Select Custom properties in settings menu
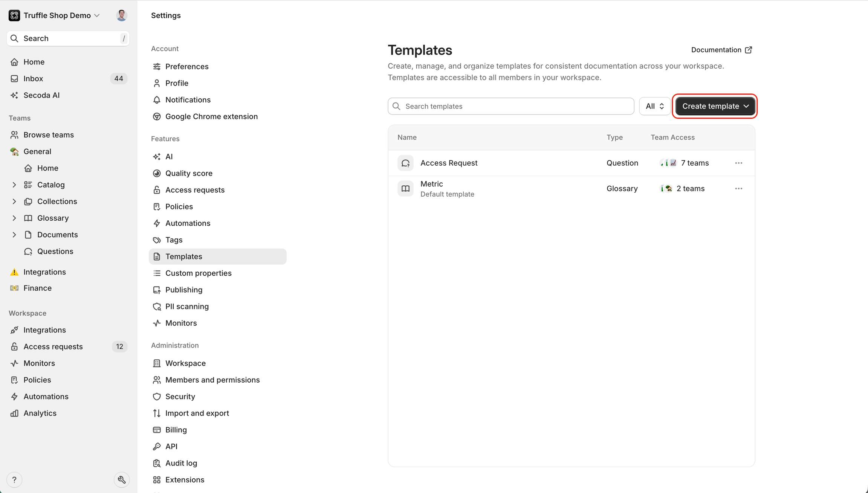The image size is (868, 493). [x=198, y=273]
